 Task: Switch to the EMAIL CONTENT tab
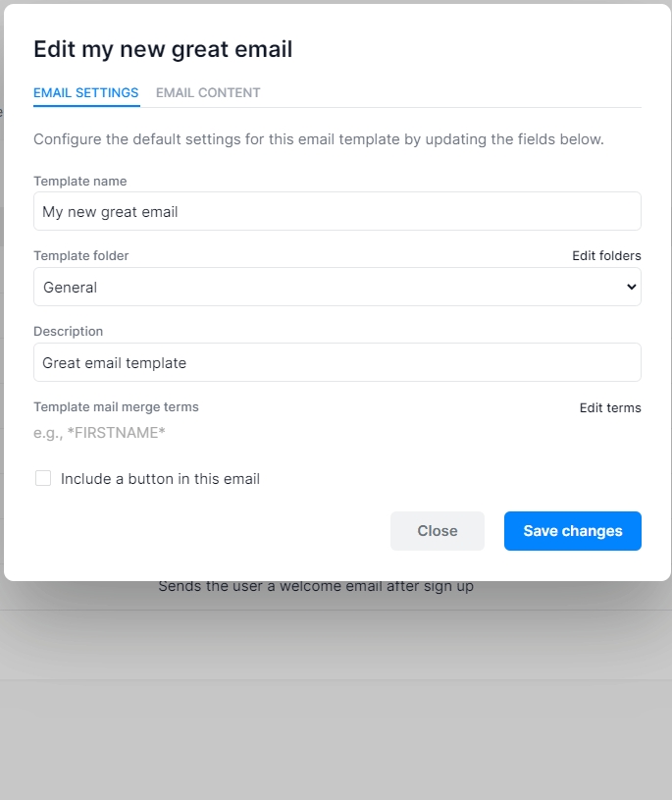click(x=208, y=93)
